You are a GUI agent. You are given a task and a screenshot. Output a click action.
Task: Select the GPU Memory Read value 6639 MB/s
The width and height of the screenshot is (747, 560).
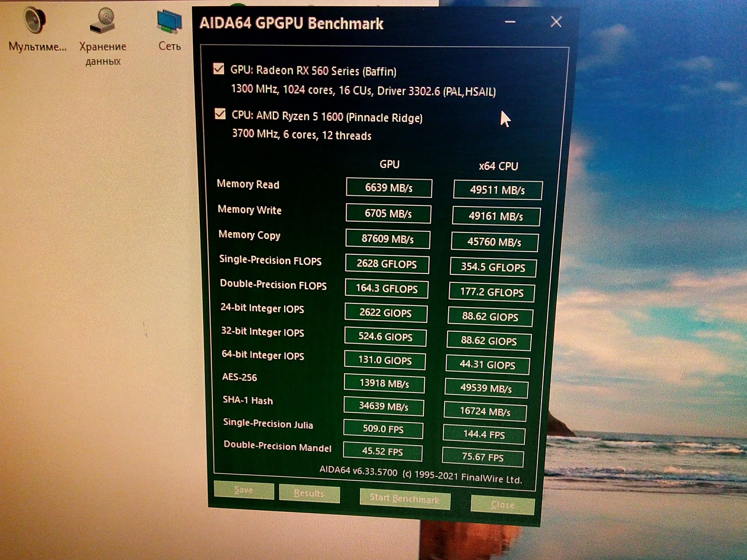389,188
